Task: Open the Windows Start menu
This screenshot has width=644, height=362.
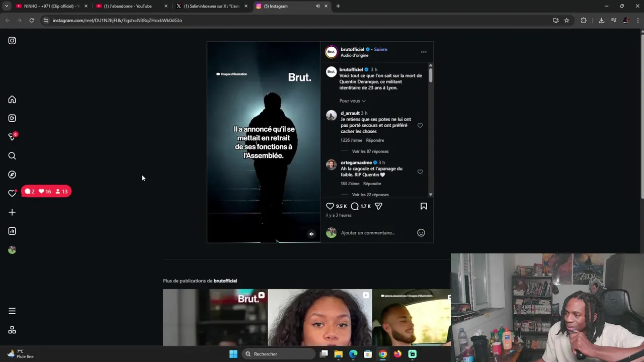Action: coord(233,354)
